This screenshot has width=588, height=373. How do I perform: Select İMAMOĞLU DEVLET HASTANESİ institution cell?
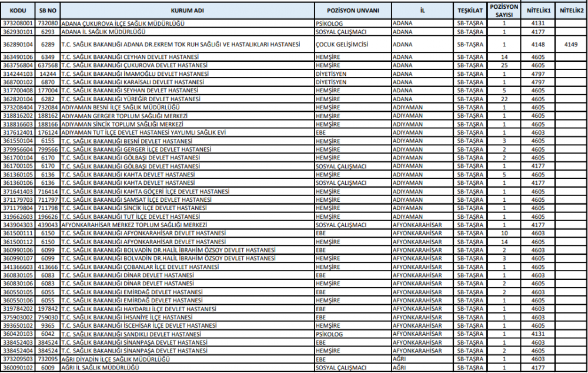(x=187, y=74)
